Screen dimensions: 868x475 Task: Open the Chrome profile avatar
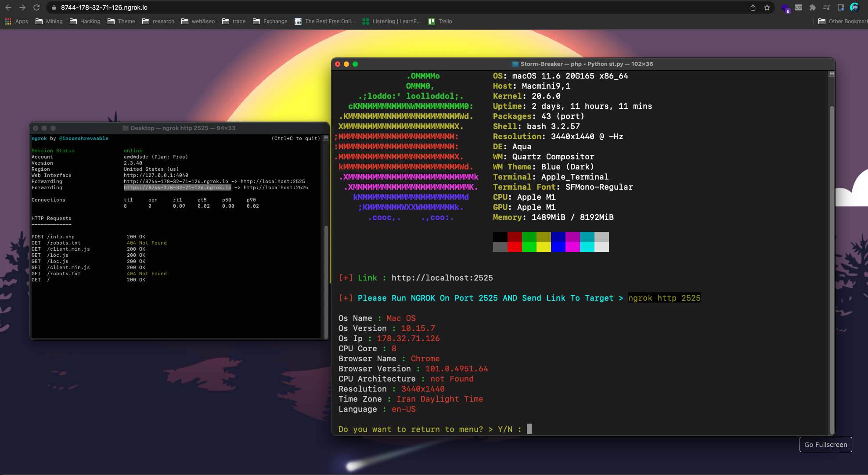pos(854,7)
